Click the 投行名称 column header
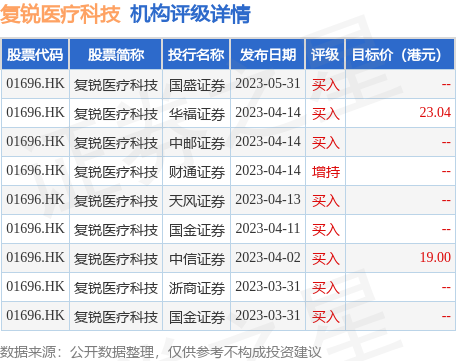Viewport: 456px width, 361px height. [196, 54]
